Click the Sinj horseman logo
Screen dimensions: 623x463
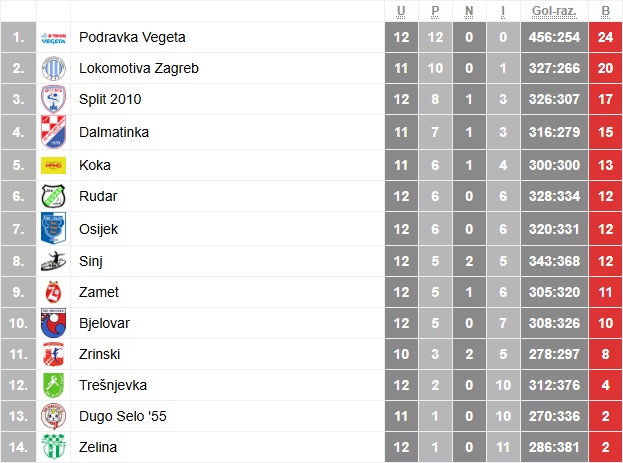click(53, 261)
